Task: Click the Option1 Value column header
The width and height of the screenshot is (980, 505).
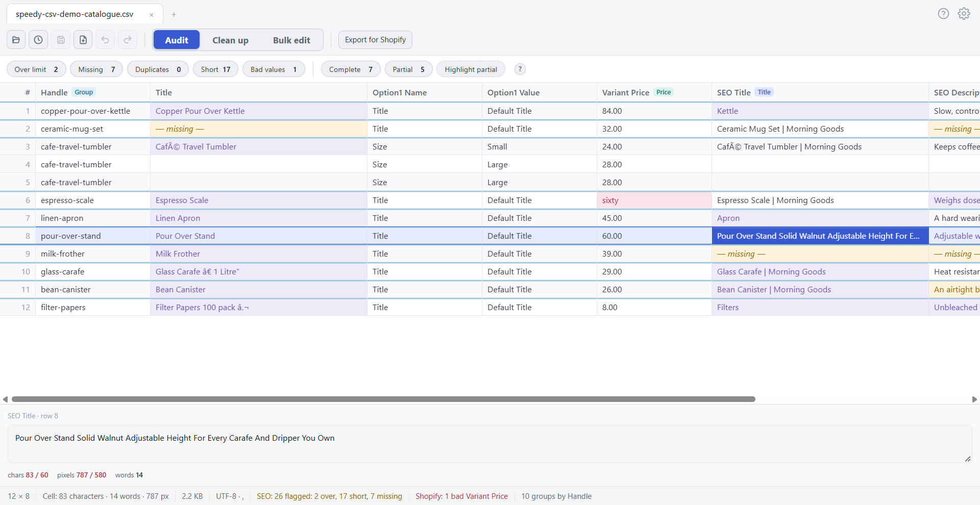Action: point(539,92)
